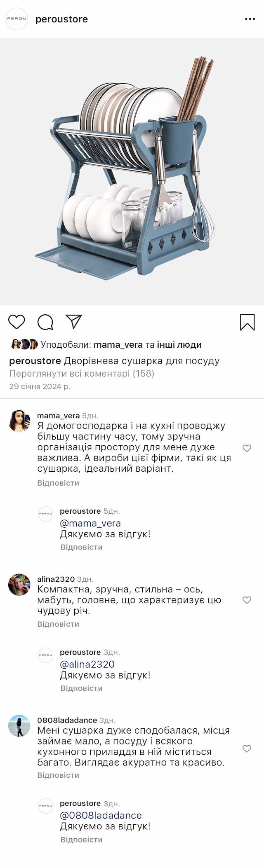View other people who liked the post

[x=179, y=345]
